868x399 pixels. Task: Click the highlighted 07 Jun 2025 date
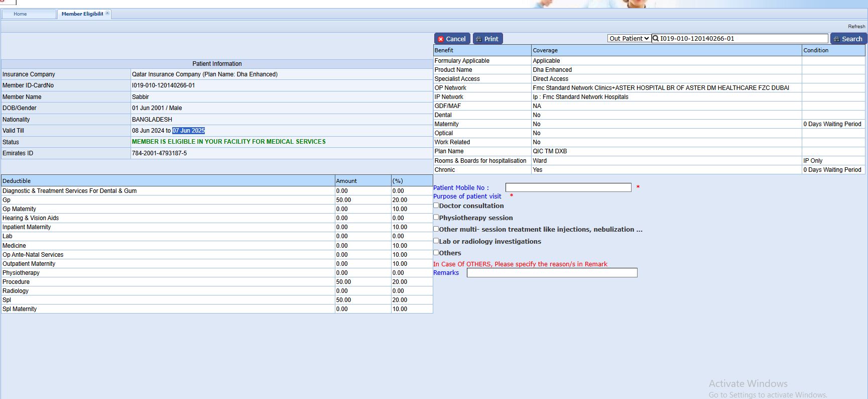pos(188,131)
